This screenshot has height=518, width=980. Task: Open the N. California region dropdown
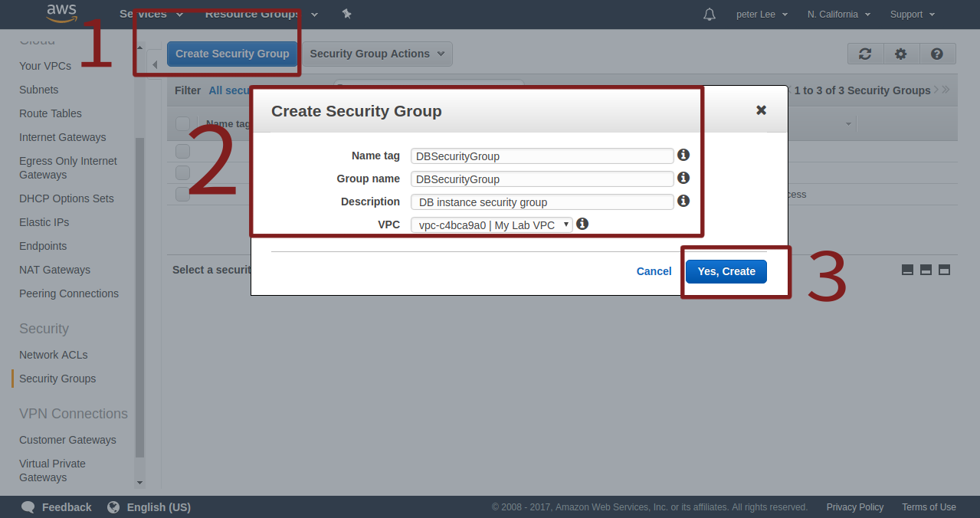[838, 14]
